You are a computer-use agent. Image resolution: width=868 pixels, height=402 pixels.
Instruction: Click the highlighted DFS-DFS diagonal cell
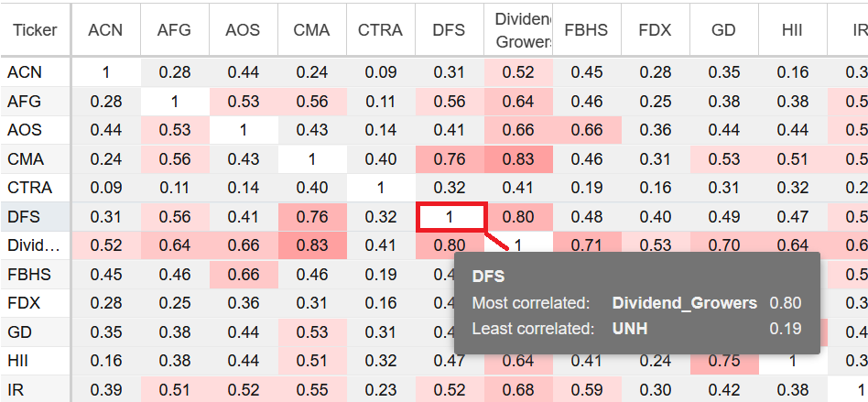(450, 217)
